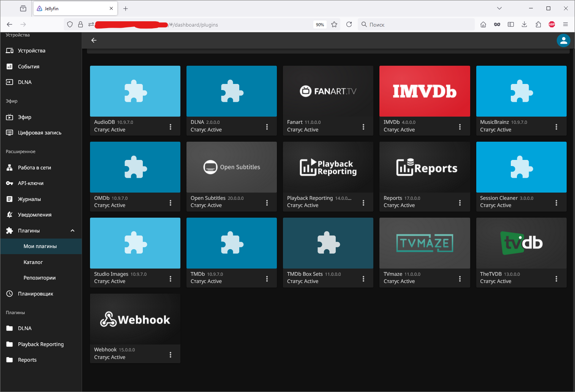Click the Поиск browser search field
Viewport: 575px width, 392px height.
pyautogui.click(x=416, y=24)
